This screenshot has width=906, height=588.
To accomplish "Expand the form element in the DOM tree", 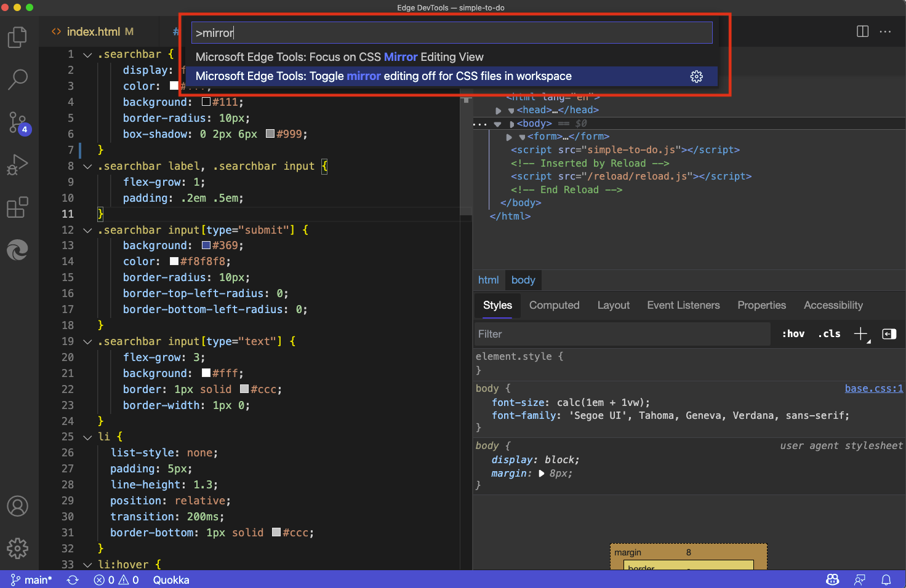I will click(509, 137).
